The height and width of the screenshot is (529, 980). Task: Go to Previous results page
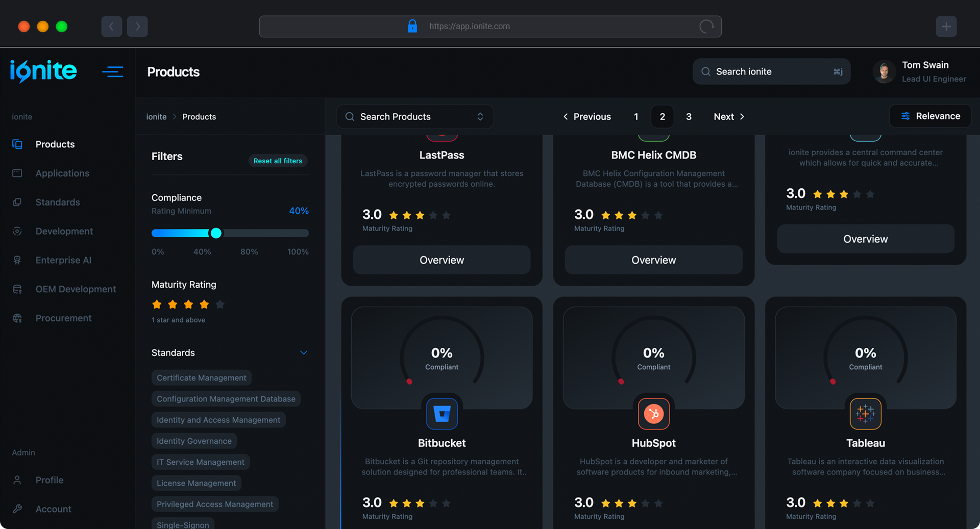587,117
